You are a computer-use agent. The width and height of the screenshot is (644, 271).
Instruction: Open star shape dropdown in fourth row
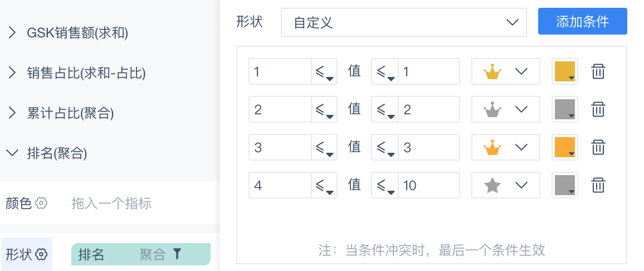click(506, 185)
